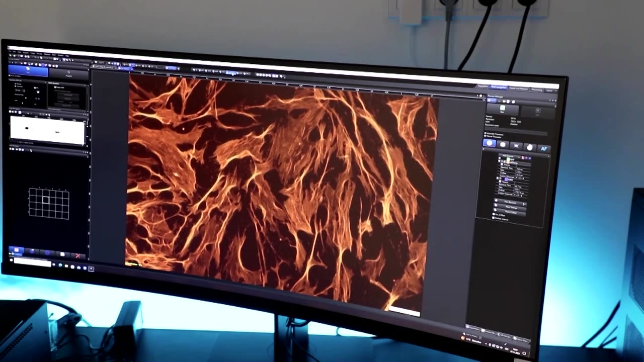Click the Stop button in Process Manager
The height and width of the screenshot is (362, 644).
click(x=538, y=111)
